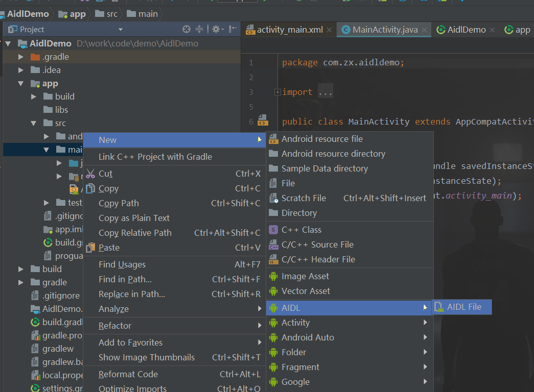
Task: Choose Reformat Code
Action: pos(174,374)
